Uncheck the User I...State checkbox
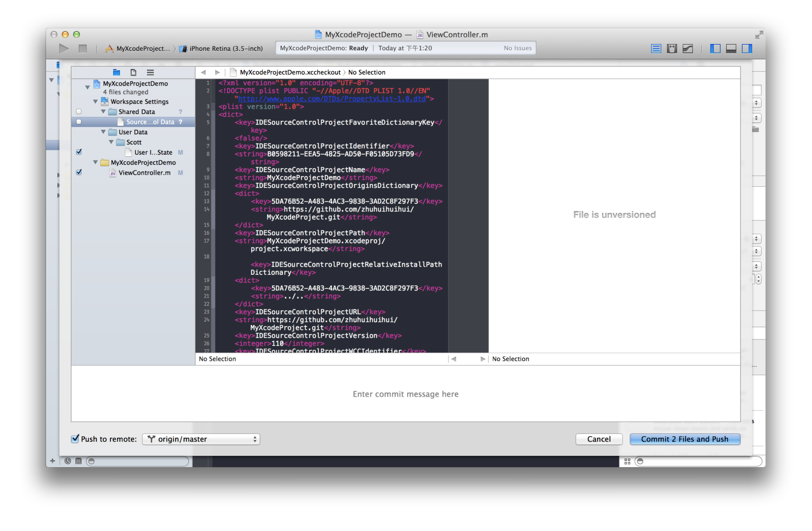 click(x=79, y=152)
